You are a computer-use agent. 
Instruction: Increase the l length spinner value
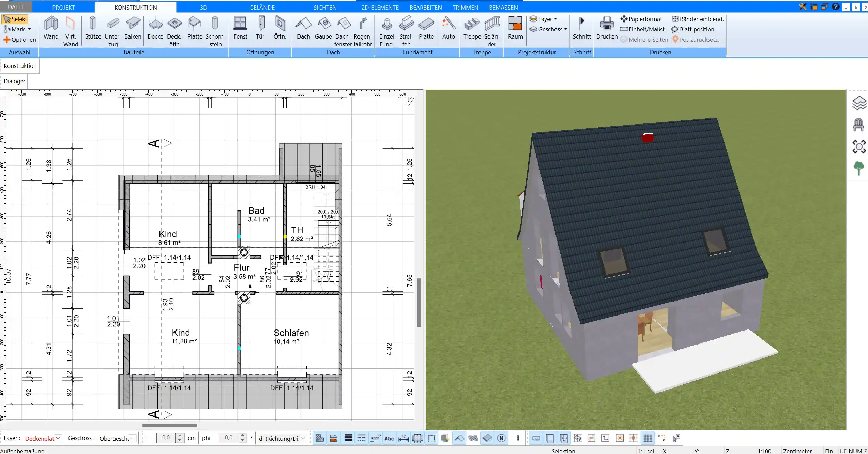click(180, 436)
